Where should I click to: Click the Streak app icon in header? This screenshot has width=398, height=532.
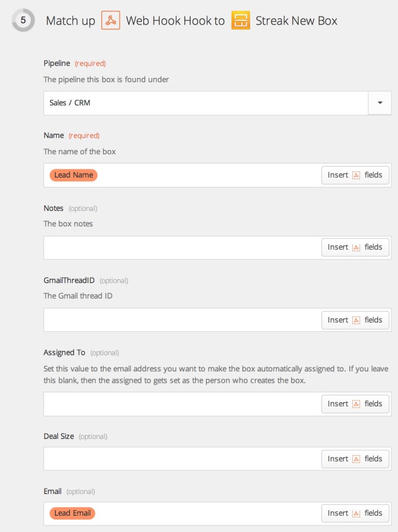pos(241,20)
